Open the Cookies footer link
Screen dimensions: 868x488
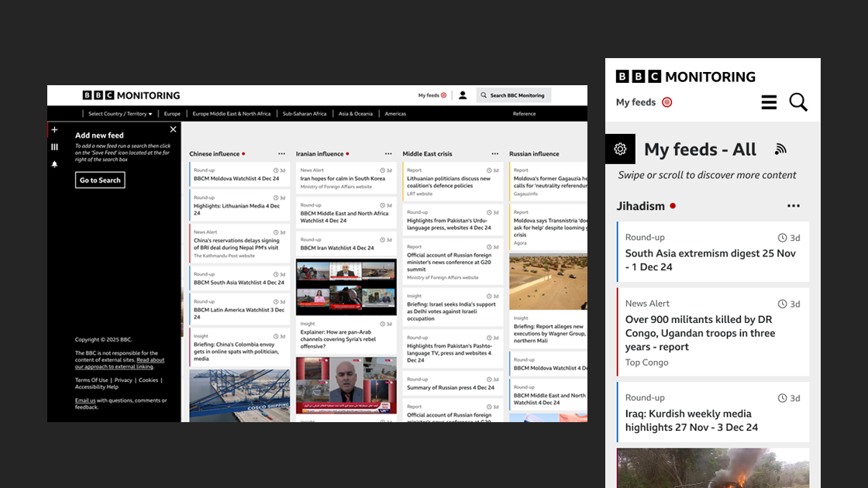(x=148, y=380)
